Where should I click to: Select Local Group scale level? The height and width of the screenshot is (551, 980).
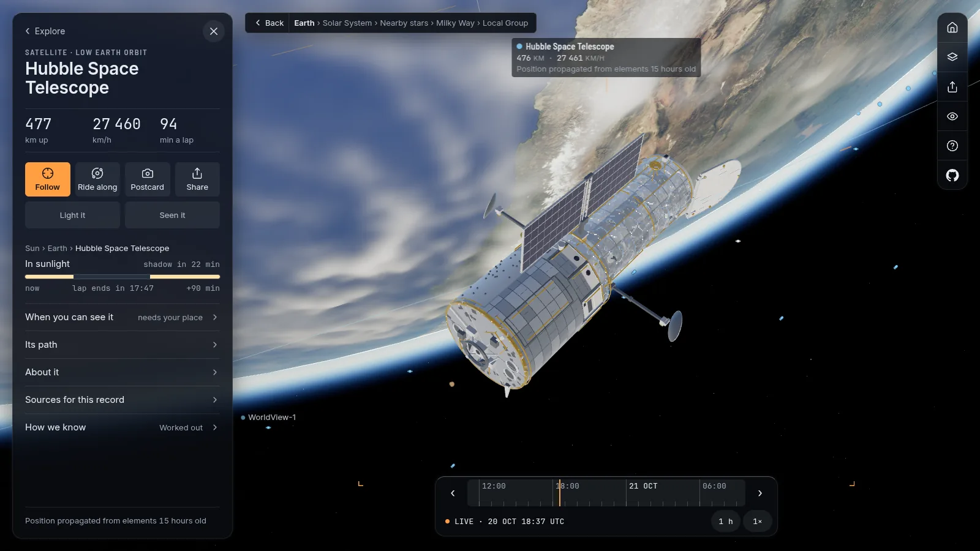coord(505,23)
